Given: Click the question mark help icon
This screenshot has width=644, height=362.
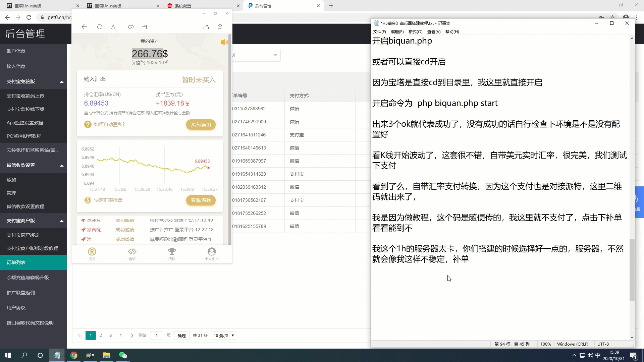Looking at the screenshot, I should click(88, 124).
